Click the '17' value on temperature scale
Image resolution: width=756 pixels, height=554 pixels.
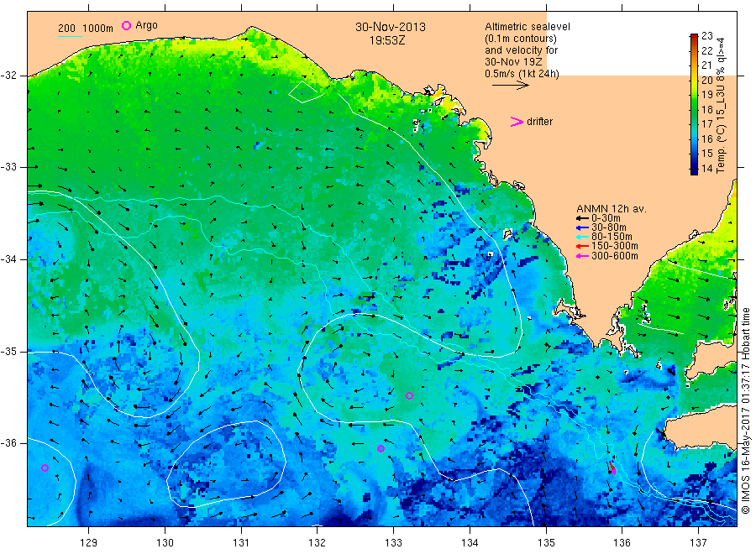point(706,124)
